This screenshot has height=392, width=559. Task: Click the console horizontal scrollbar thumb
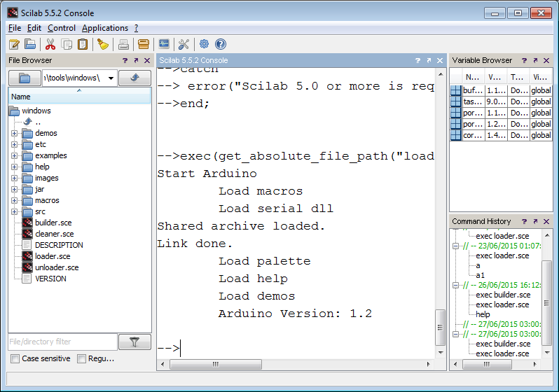point(216,364)
